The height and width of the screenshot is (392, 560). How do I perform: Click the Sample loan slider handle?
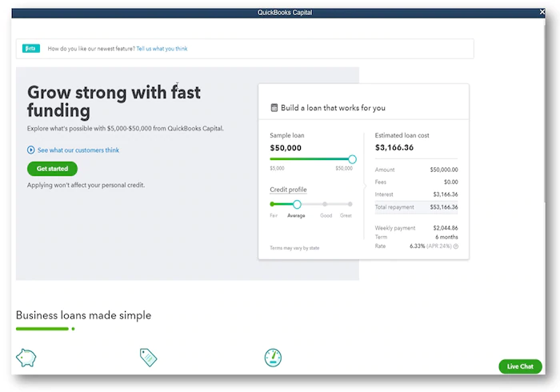point(352,159)
